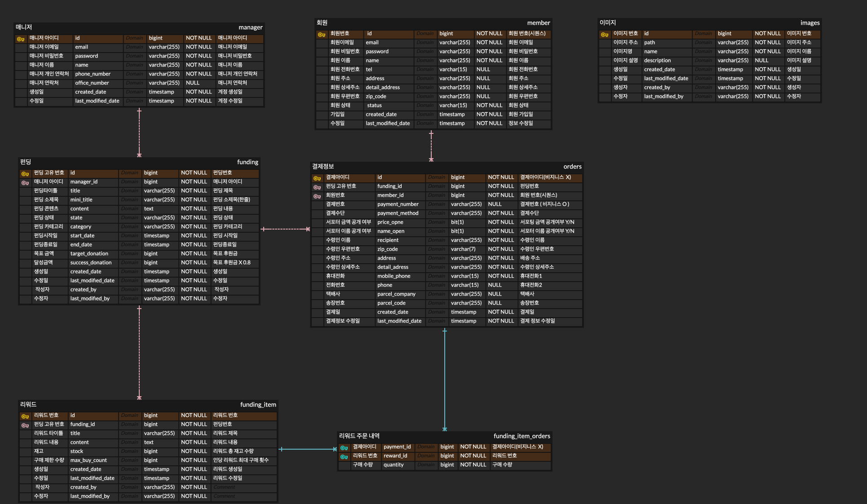Select the funding table name header
The image size is (867, 504).
coord(248,162)
